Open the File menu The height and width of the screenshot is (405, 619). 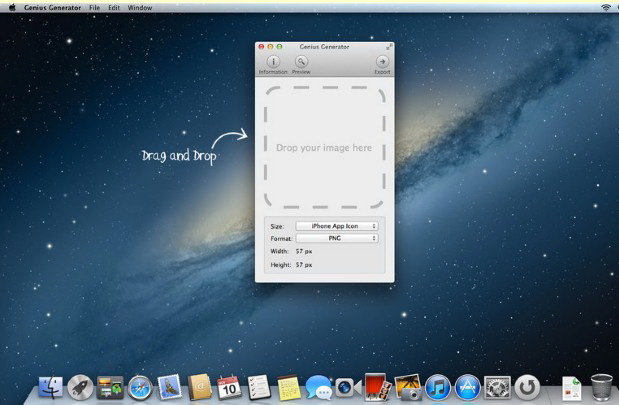(x=94, y=7)
